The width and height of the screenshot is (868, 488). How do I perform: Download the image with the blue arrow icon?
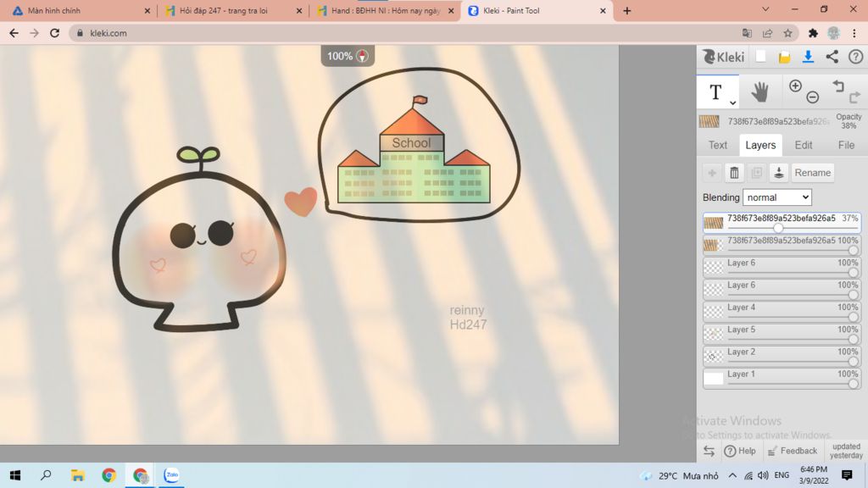808,57
